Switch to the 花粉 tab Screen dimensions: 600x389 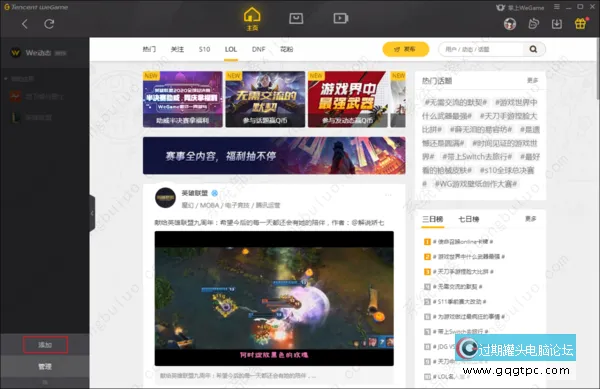[287, 49]
